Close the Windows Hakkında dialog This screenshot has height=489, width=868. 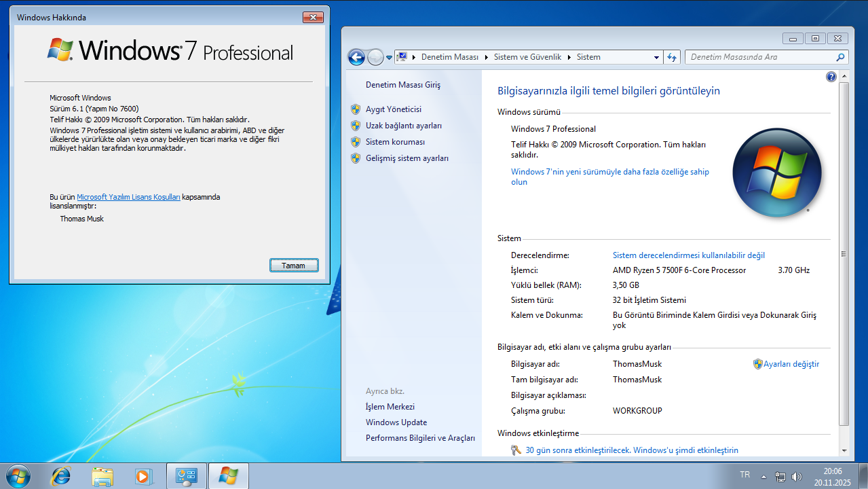coord(312,17)
